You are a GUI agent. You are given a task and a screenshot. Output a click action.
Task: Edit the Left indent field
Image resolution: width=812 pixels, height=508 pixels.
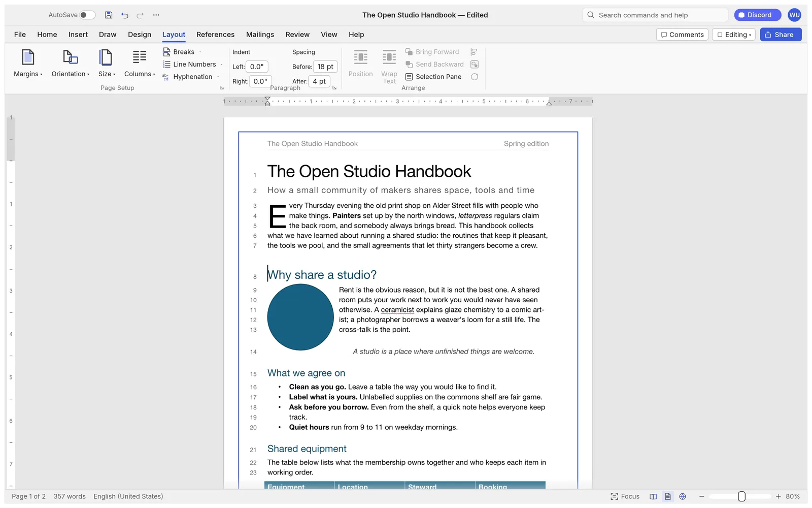coord(257,67)
